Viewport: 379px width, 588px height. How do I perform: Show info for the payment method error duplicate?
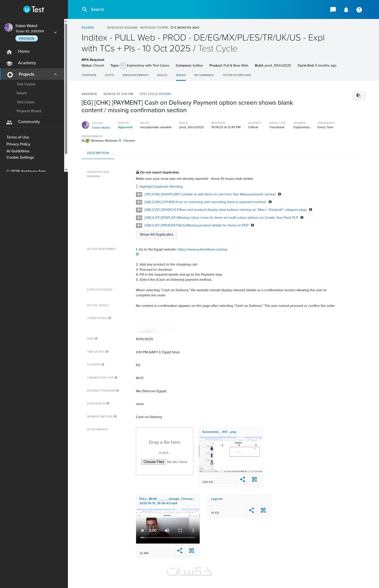[270, 202]
